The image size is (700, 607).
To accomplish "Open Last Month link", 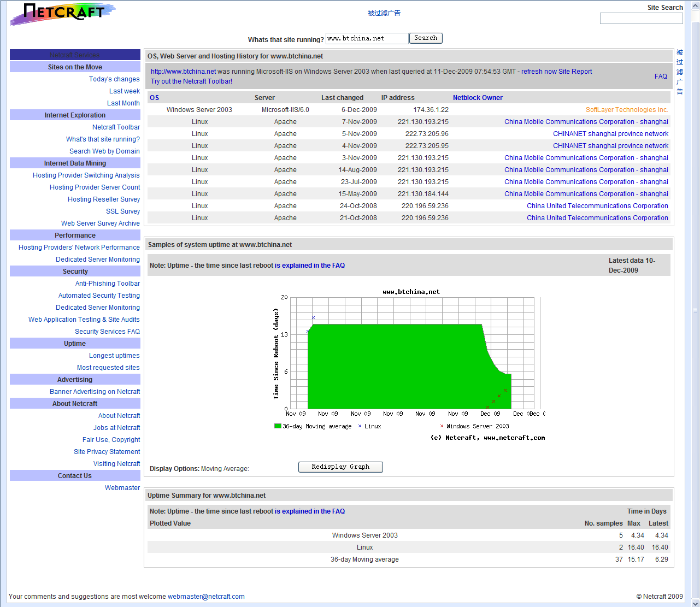I will (x=123, y=103).
